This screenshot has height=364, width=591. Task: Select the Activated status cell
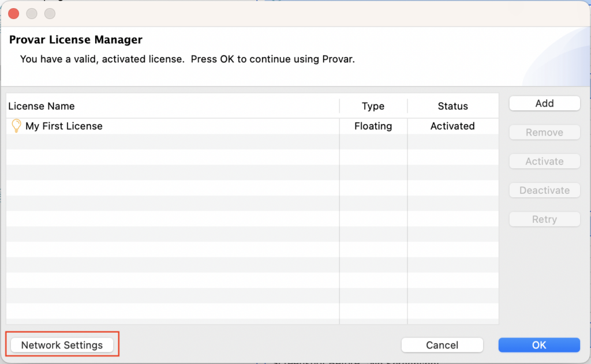(452, 126)
